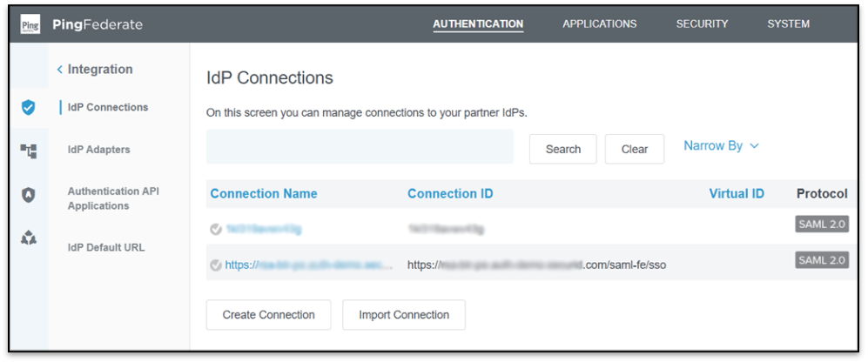Sort by the Connection Name column
Screen dimensions: 868x362
pyautogui.click(x=264, y=193)
